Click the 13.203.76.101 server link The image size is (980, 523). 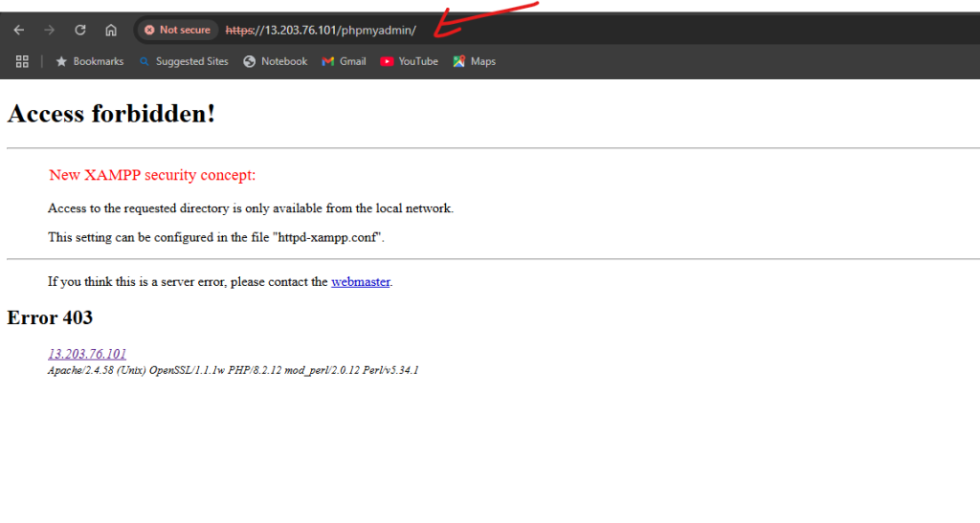(87, 354)
